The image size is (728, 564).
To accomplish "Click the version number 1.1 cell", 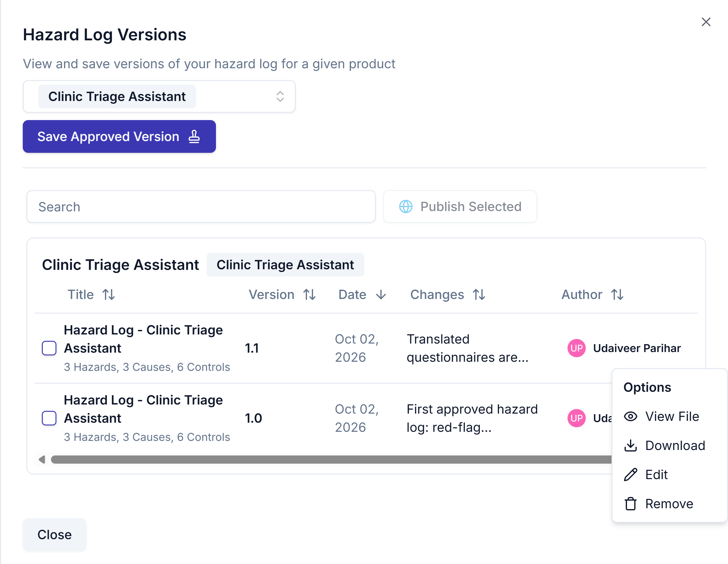I will tap(252, 348).
